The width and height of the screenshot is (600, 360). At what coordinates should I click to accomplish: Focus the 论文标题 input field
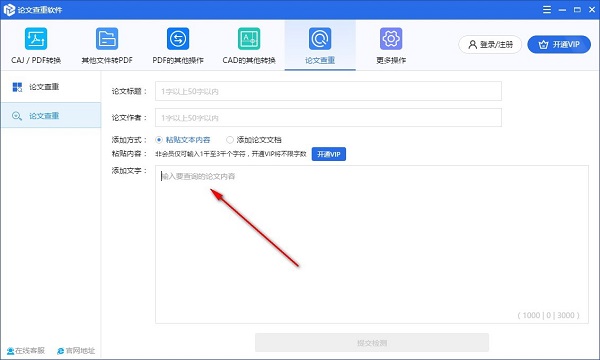point(328,91)
